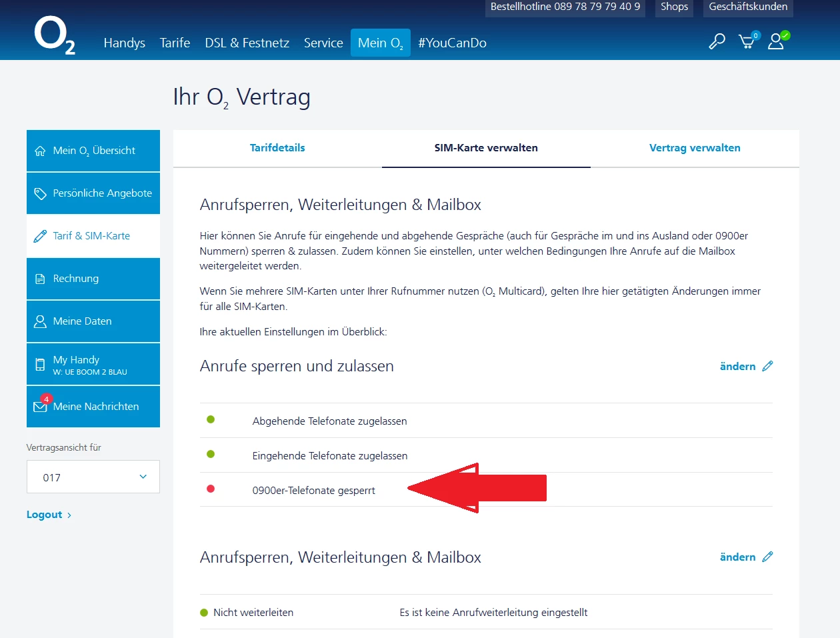
Task: Click the green status dot for Eingehende Telefonate
Action: (x=211, y=454)
